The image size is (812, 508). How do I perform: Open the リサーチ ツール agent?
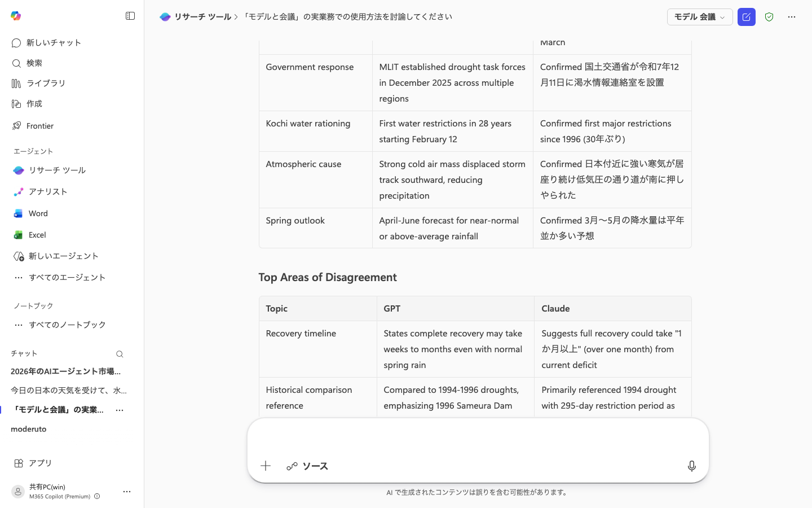(57, 170)
